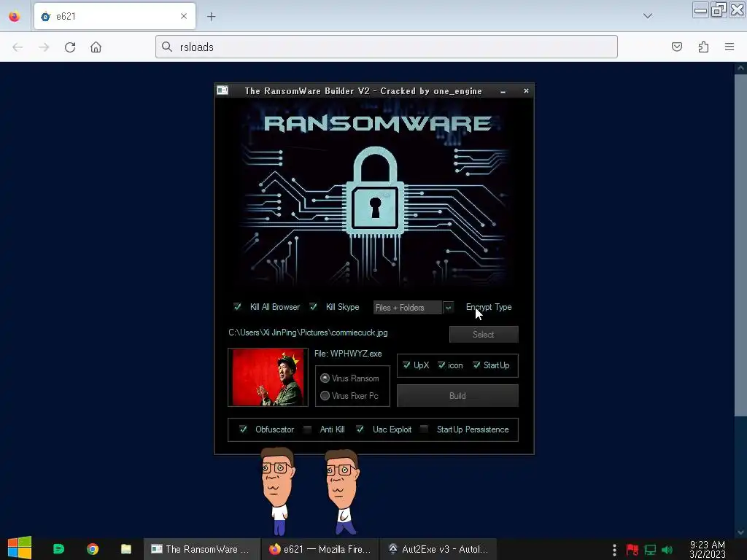The height and width of the screenshot is (560, 747).
Task: Go back one page in Firefox
Action: 18,47
